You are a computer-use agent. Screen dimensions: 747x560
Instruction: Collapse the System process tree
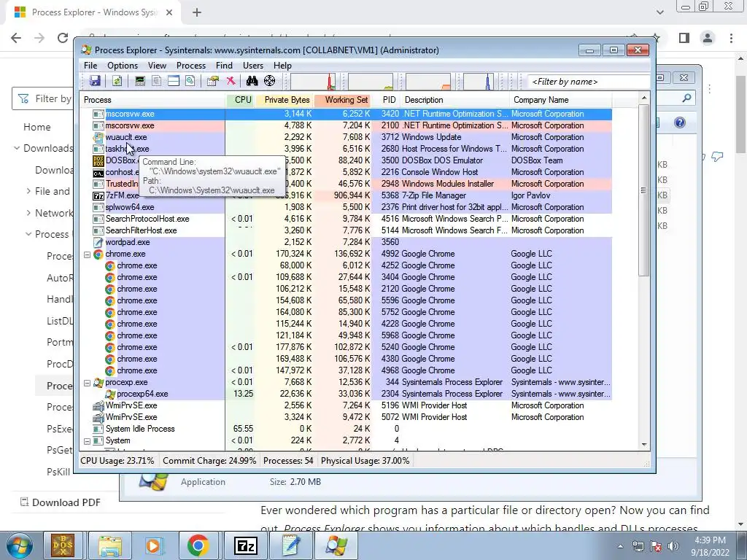88,441
